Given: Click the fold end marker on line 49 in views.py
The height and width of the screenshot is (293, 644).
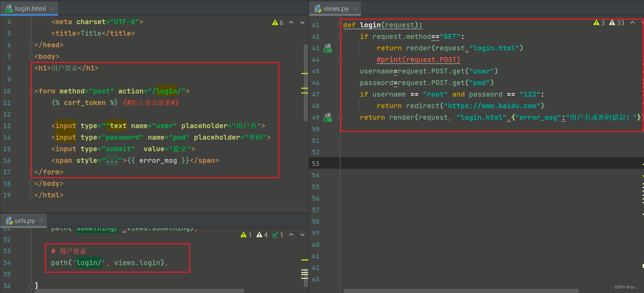Looking at the screenshot, I should [x=340, y=117].
